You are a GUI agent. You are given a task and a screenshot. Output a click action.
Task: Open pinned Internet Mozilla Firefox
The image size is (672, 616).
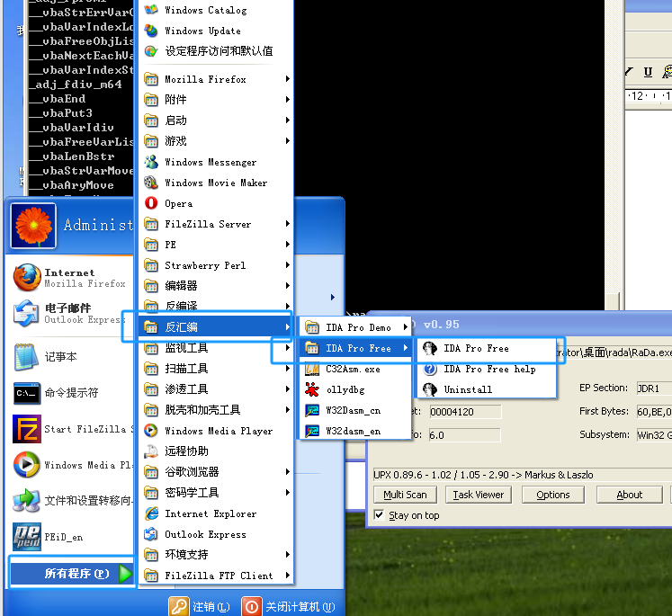coord(71,278)
